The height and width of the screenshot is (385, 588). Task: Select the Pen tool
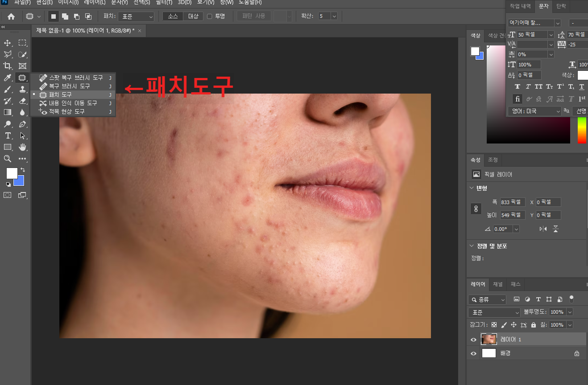pyautogui.click(x=22, y=124)
